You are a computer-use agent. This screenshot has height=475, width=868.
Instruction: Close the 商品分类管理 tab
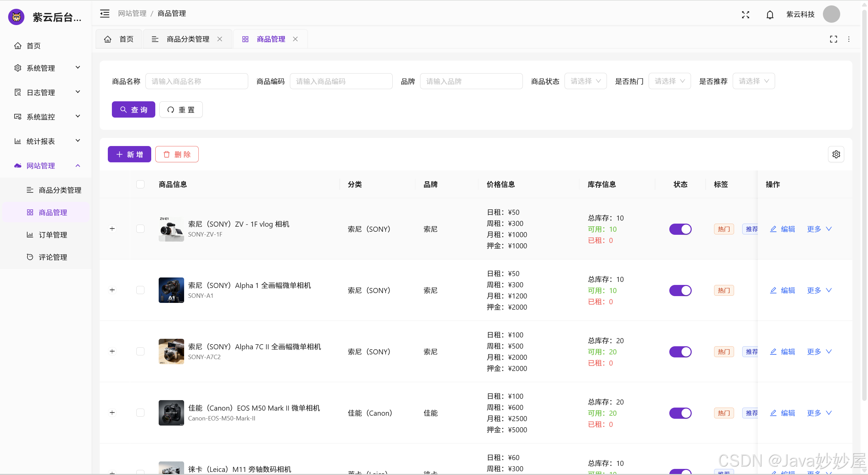pyautogui.click(x=220, y=39)
